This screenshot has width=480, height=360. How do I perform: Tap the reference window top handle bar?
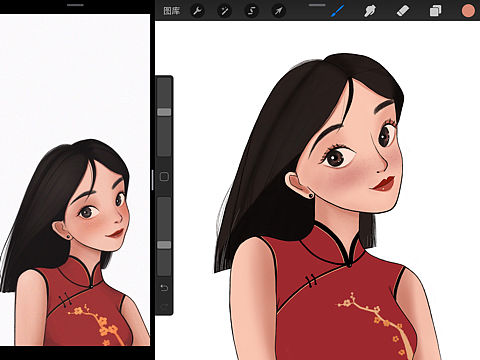[x=75, y=5]
